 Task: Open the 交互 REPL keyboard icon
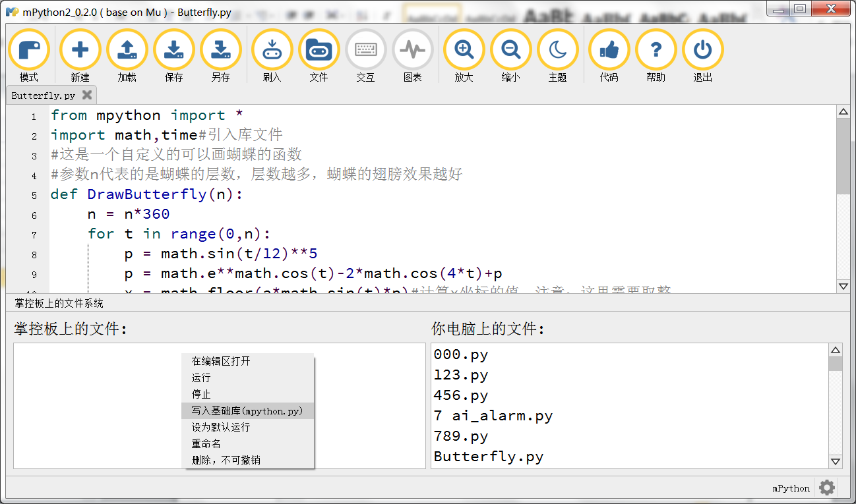366,50
